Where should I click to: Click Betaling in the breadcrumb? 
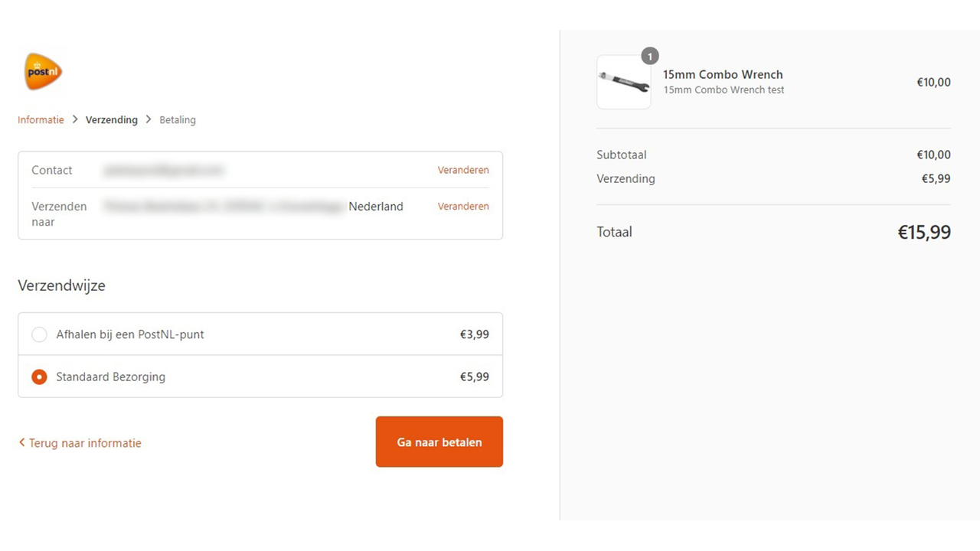pyautogui.click(x=177, y=119)
